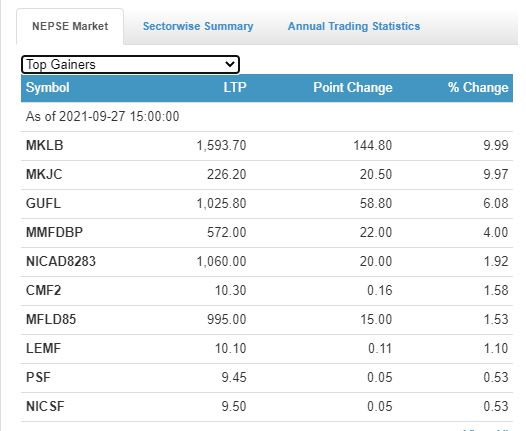Open the GUFL stock entry
This screenshot has width=526, height=431.
click(43, 203)
